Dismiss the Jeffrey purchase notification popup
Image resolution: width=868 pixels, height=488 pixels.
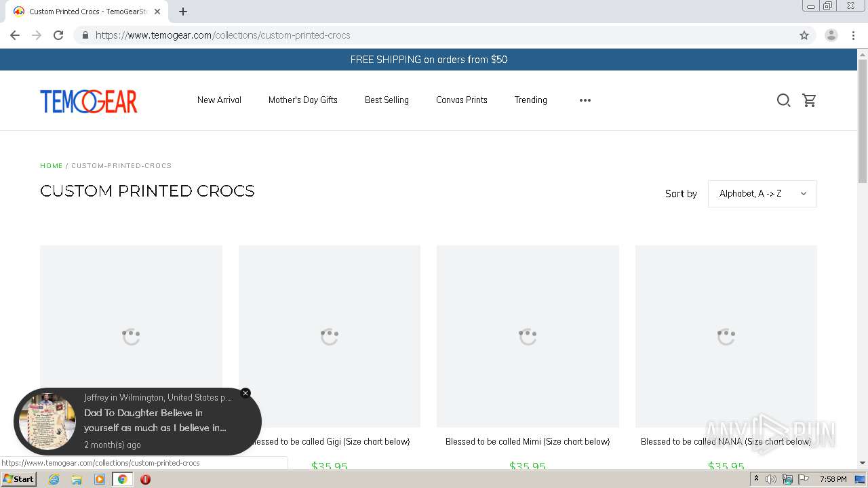(x=245, y=393)
